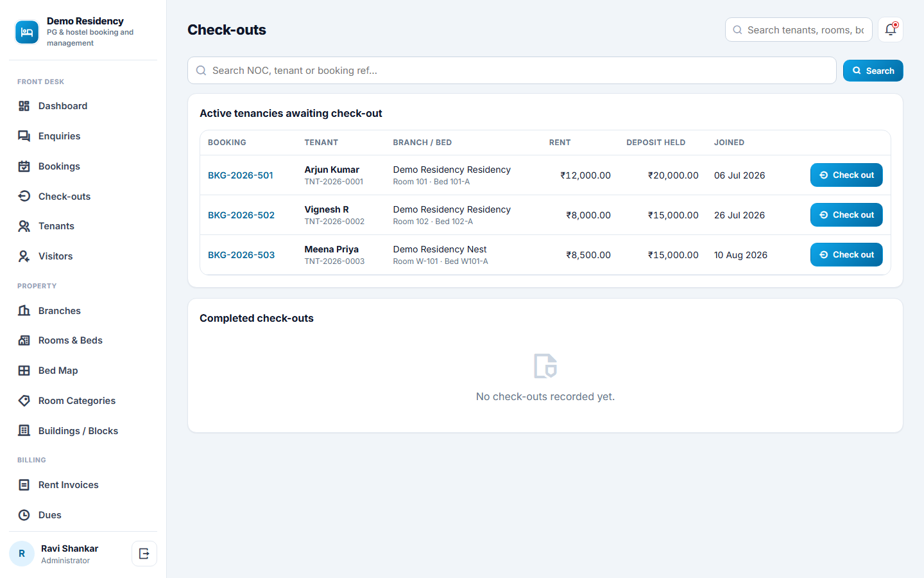Click the Bookings calendar icon
Viewport: 924px width, 578px height.
click(24, 166)
